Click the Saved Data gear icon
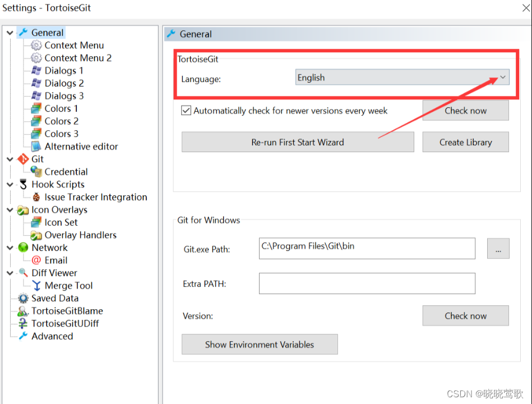This screenshot has height=404, width=532. click(23, 298)
